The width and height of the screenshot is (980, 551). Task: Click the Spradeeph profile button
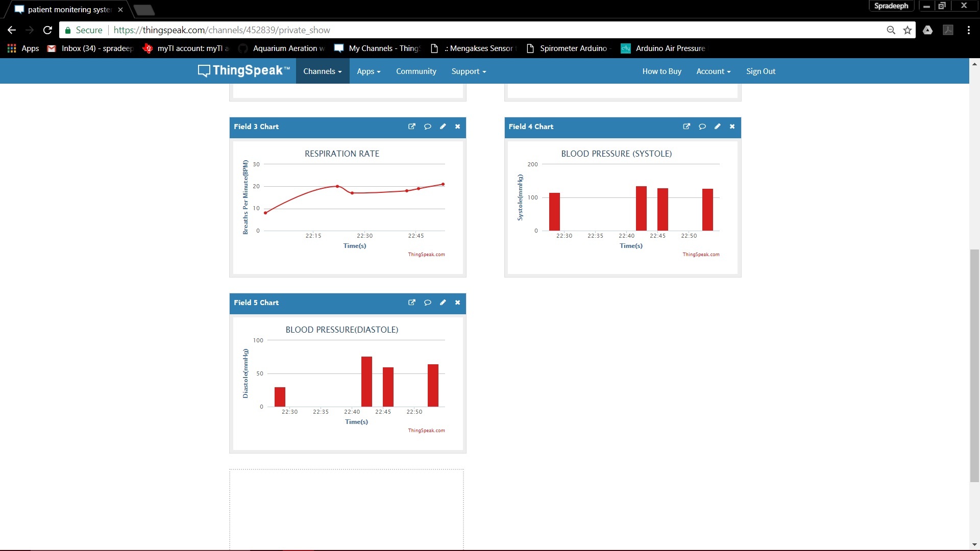coord(891,6)
